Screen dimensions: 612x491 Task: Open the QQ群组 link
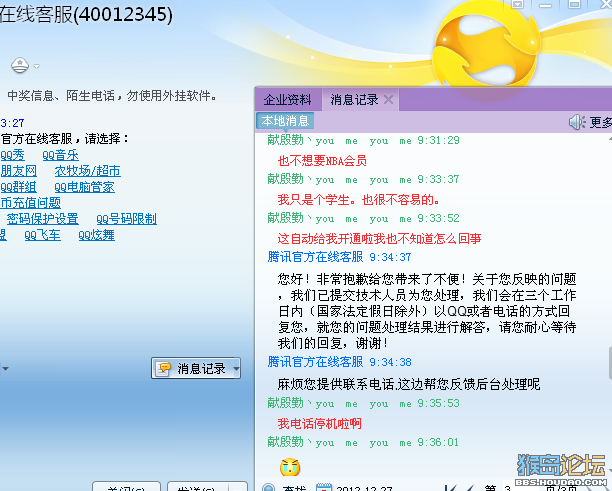click(18, 187)
